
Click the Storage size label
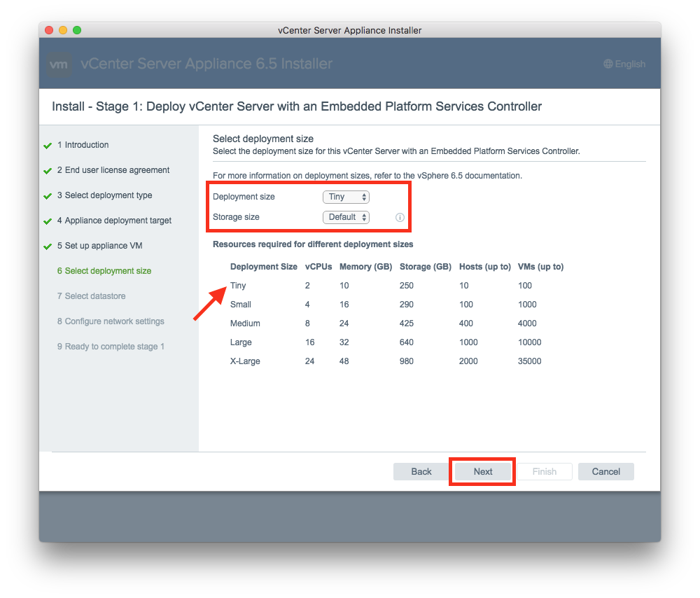236,217
